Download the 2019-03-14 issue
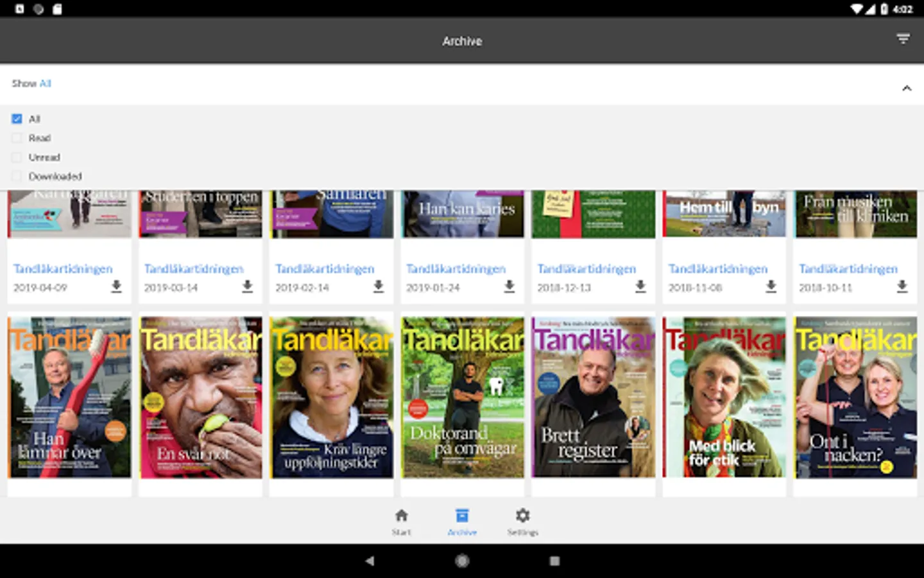 [248, 286]
